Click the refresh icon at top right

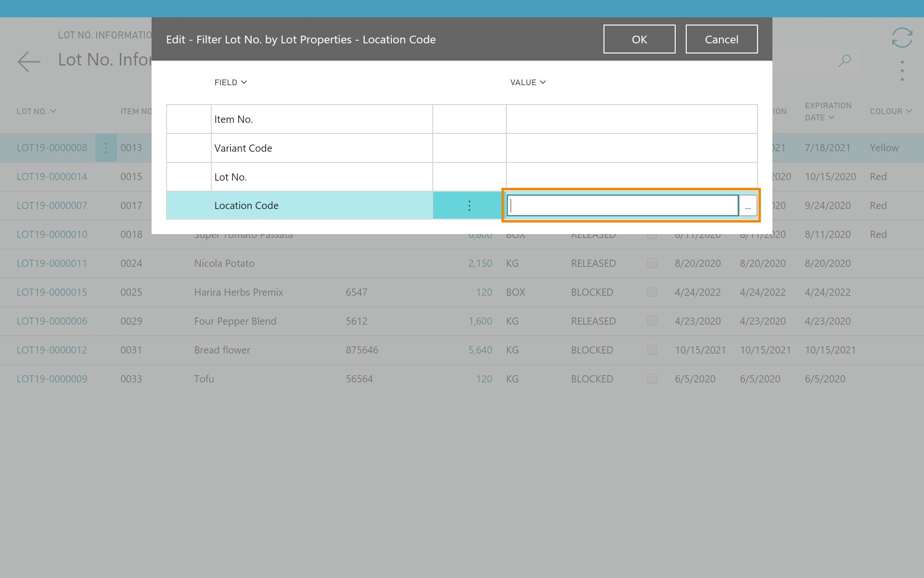pos(902,38)
